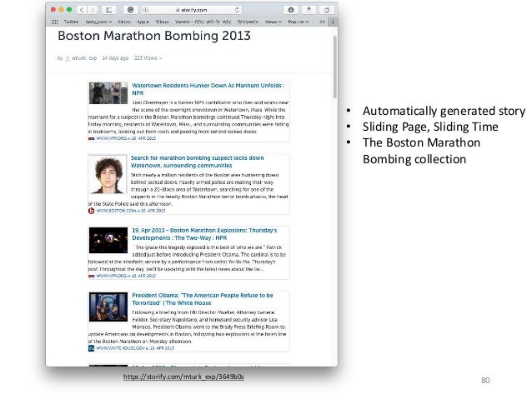The height and width of the screenshot is (399, 532).
Task: Focus the storify.com address field
Action: 192,10
